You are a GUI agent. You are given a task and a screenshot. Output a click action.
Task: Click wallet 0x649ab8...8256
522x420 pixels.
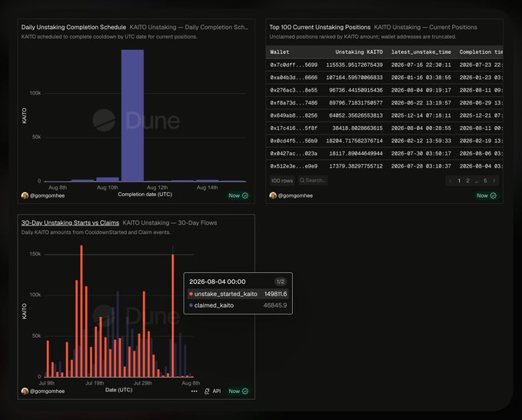pyautogui.click(x=294, y=115)
